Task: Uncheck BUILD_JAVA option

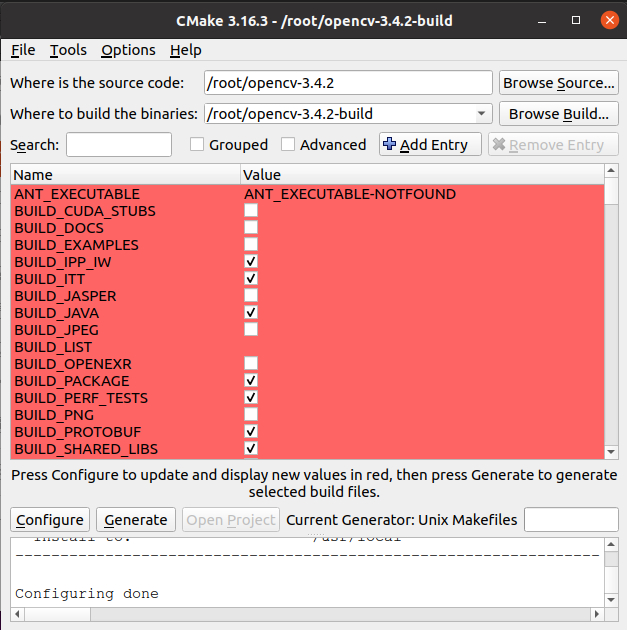Action: pyautogui.click(x=251, y=313)
